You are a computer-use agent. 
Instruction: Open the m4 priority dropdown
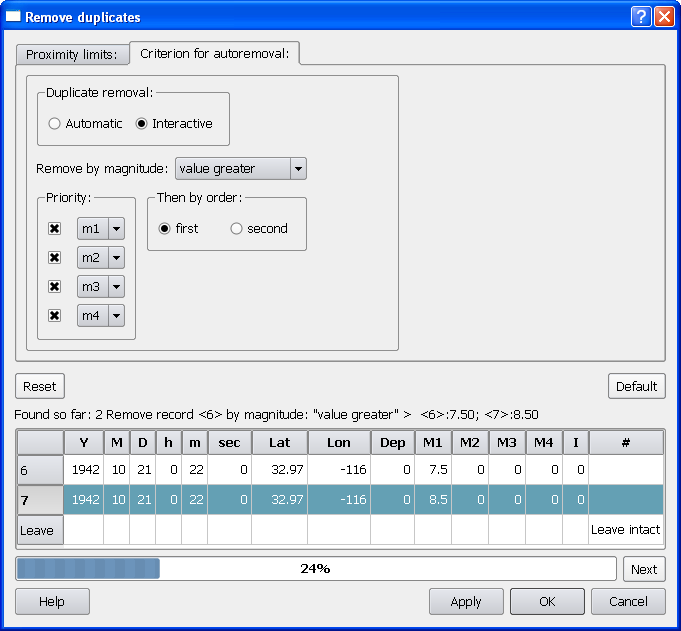[101, 316]
